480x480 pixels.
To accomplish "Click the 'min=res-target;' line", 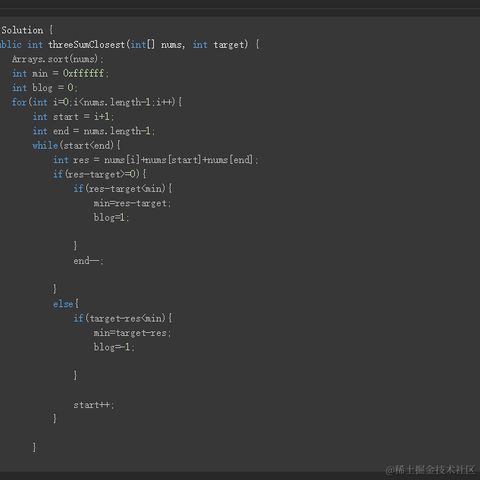I will click(x=132, y=203).
